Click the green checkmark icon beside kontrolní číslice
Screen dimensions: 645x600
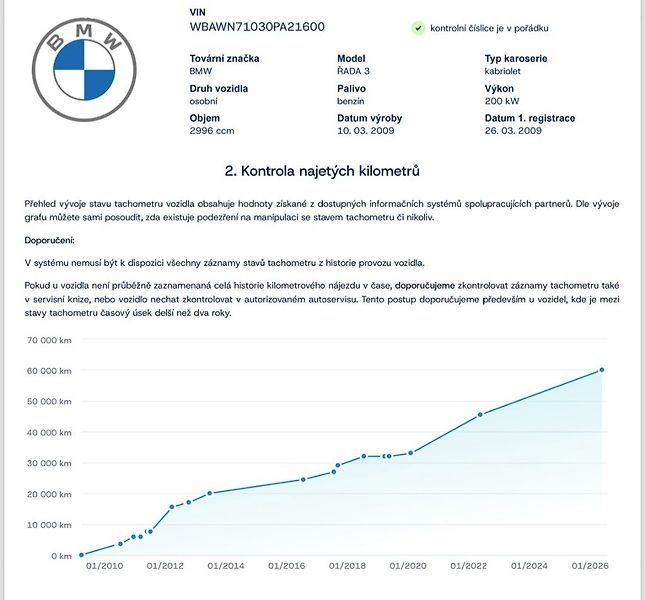(x=418, y=28)
